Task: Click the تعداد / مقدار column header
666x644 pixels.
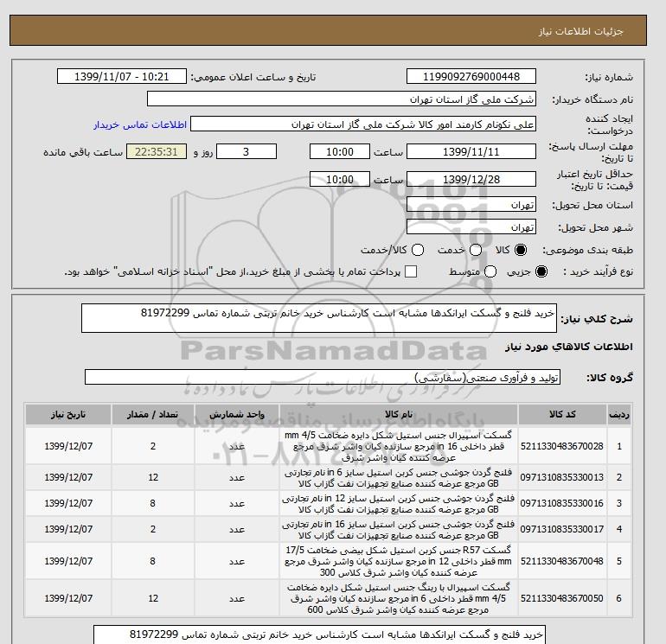Action: pos(153,414)
